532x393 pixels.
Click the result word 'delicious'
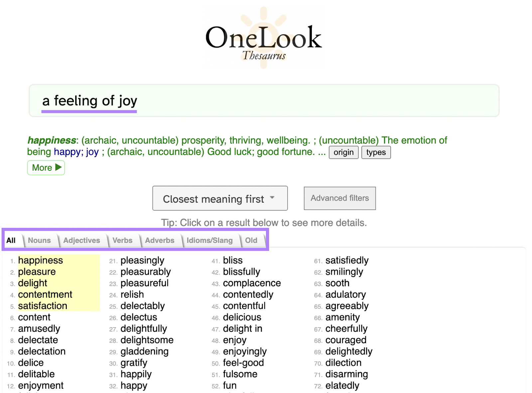tap(242, 317)
